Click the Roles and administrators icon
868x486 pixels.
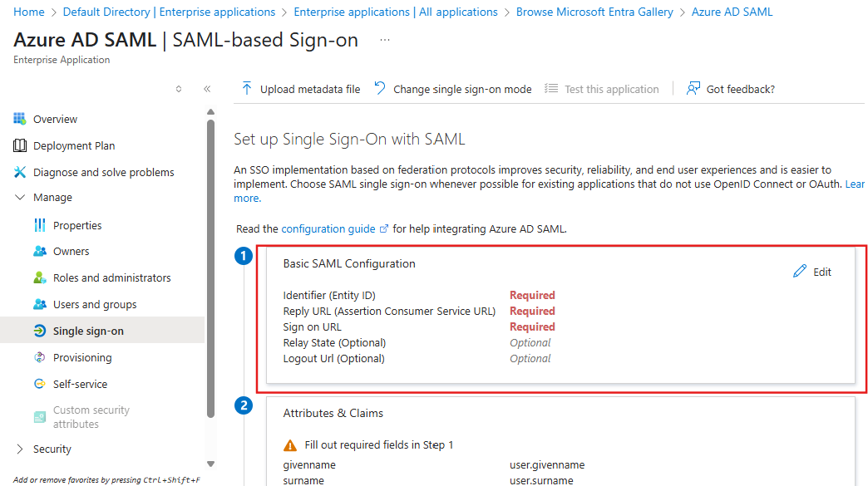pos(39,277)
